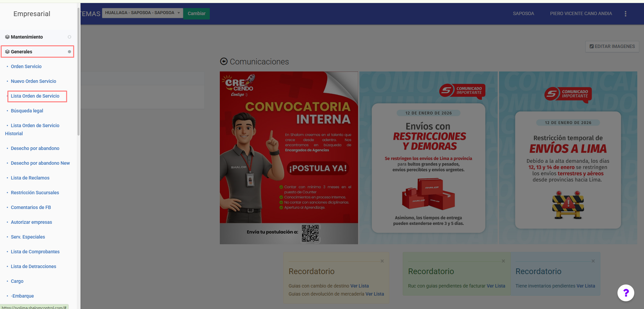
Task: Toggle the Generales section radio dot
Action: (x=69, y=52)
